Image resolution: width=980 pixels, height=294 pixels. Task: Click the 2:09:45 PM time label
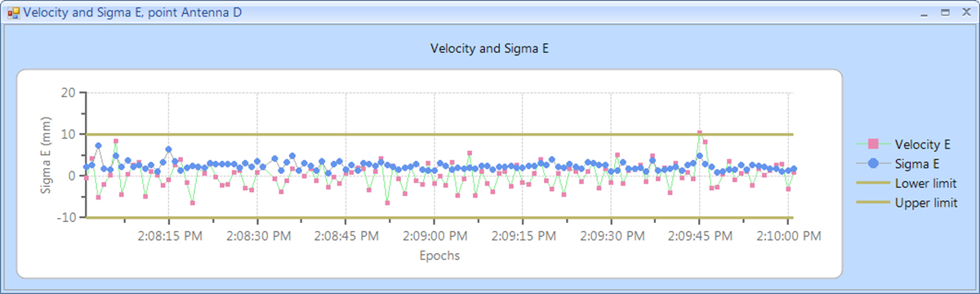(700, 236)
